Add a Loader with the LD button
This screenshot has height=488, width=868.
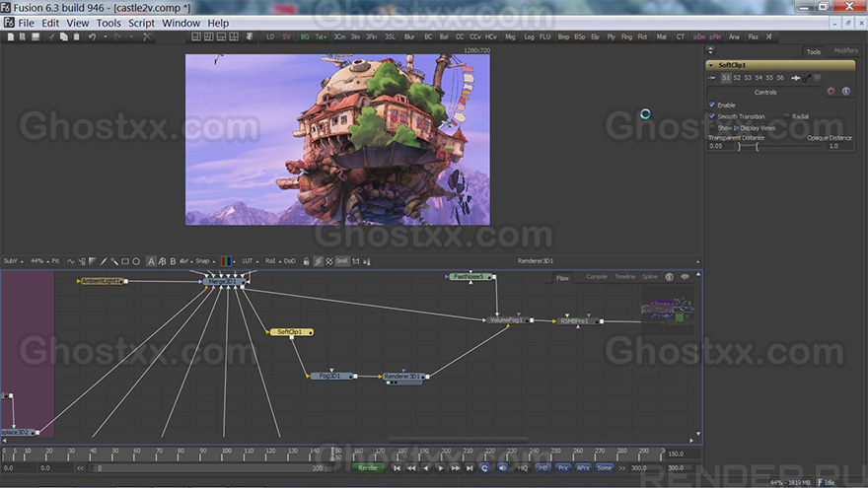point(270,37)
